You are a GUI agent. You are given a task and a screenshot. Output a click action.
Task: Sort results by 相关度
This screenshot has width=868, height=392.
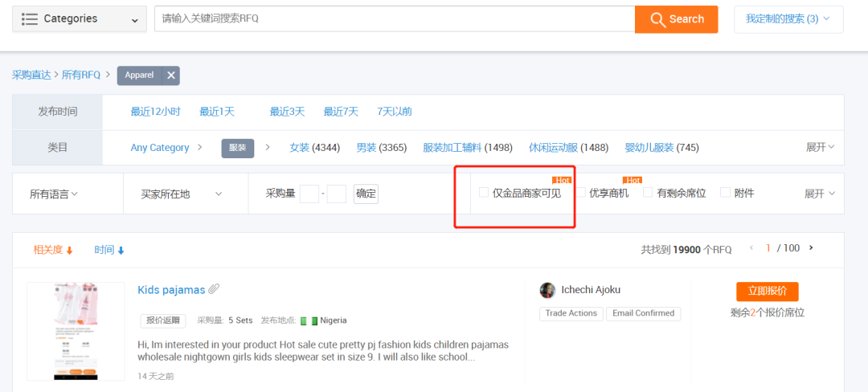click(x=53, y=250)
